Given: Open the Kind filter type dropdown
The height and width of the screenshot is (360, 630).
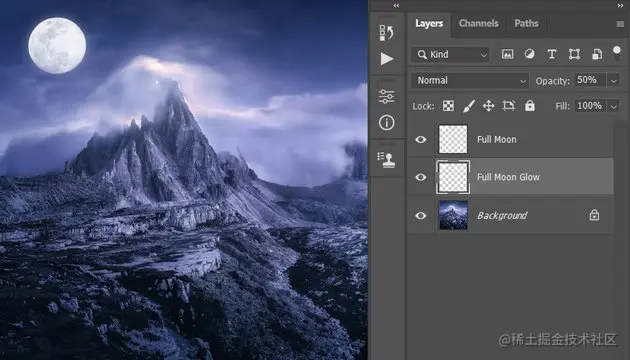Looking at the screenshot, I should pos(450,54).
